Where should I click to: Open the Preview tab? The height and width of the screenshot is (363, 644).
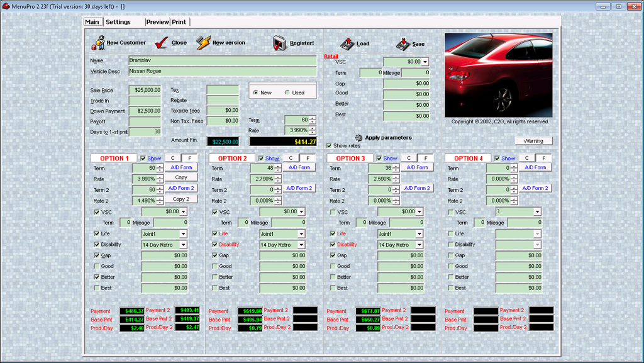(157, 22)
